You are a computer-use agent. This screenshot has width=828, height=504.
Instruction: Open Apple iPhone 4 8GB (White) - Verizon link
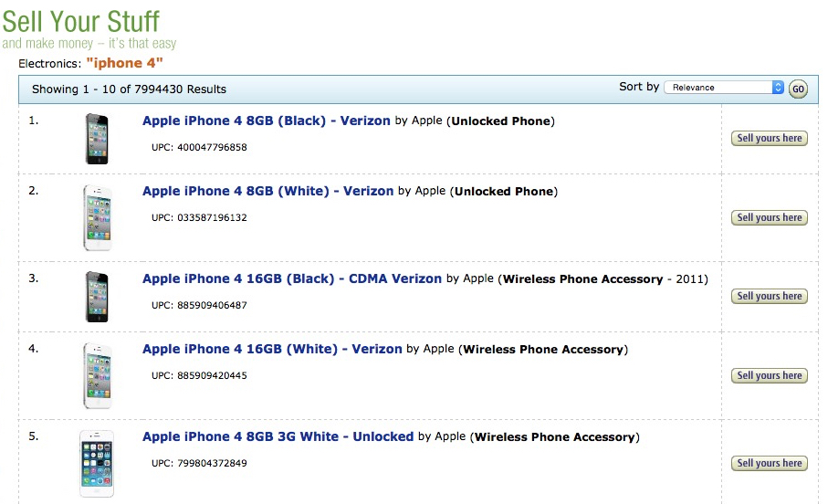(267, 191)
